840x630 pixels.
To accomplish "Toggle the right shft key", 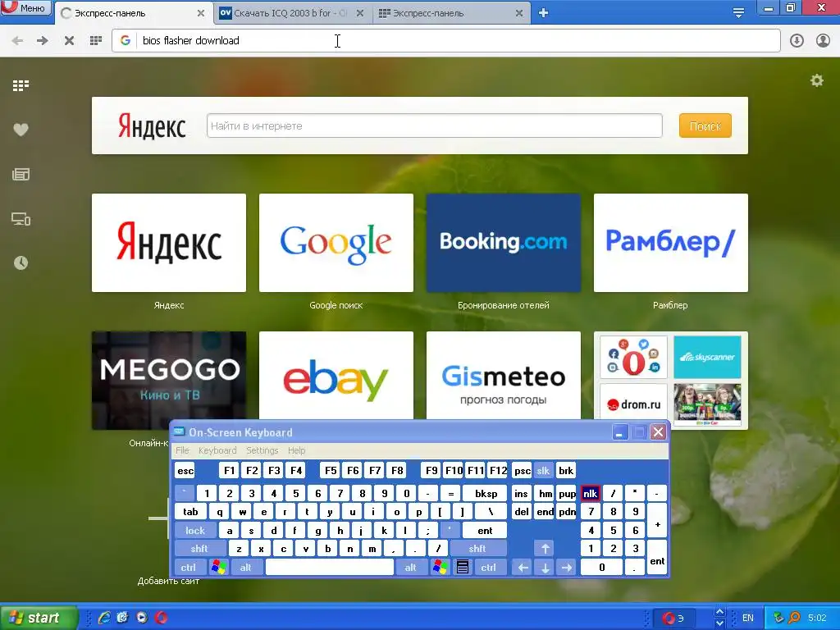I will point(477,549).
